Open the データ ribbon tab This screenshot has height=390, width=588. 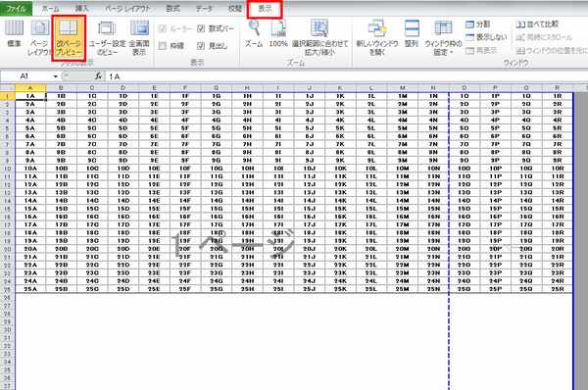(x=204, y=8)
